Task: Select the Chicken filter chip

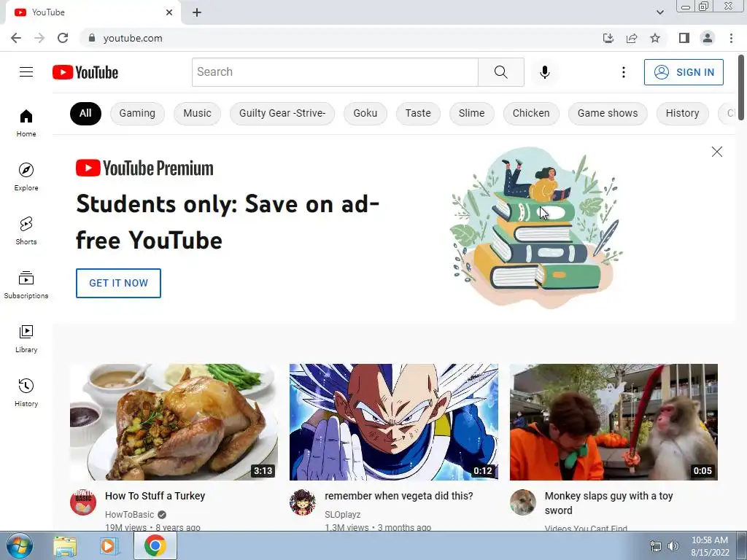Action: tap(531, 113)
